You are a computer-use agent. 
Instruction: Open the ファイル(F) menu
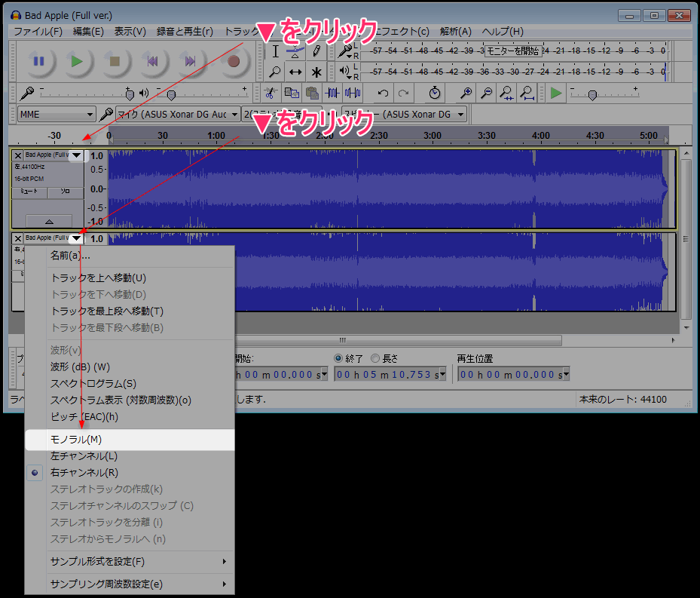38,31
